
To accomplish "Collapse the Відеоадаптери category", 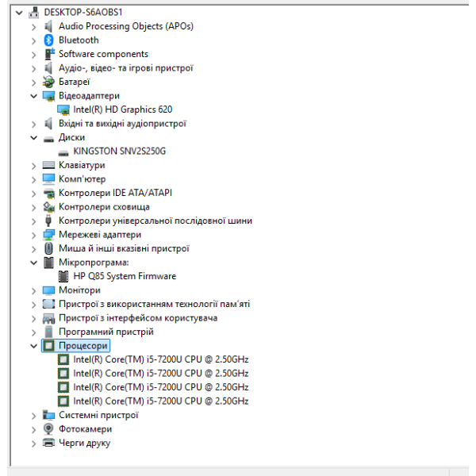I will (x=33, y=96).
